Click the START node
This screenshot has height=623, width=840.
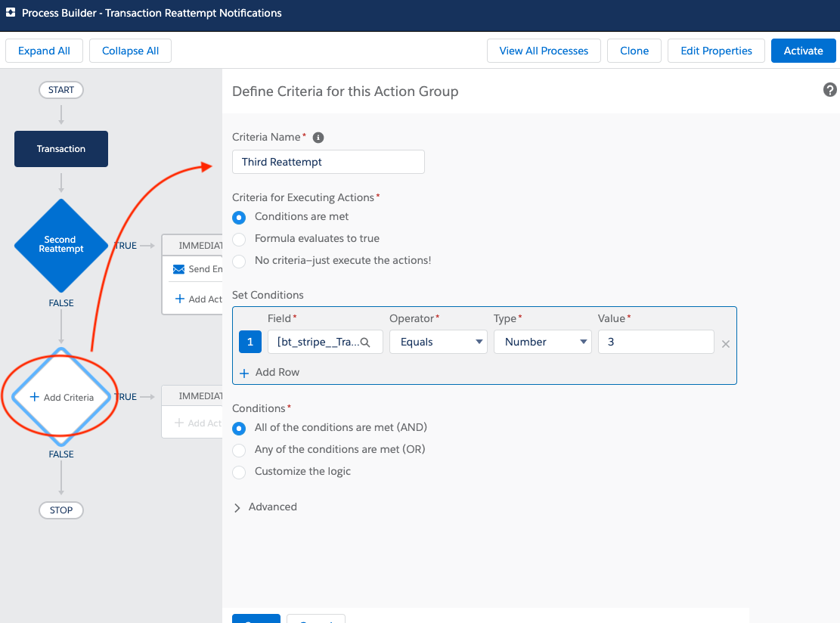click(x=61, y=90)
